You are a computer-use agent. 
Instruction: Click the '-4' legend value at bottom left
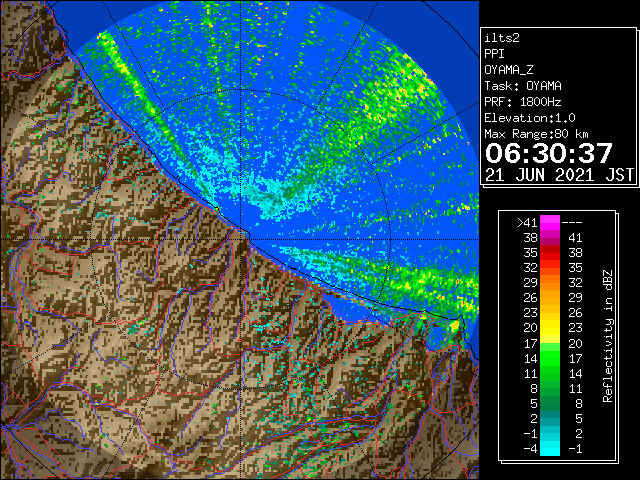point(531,449)
